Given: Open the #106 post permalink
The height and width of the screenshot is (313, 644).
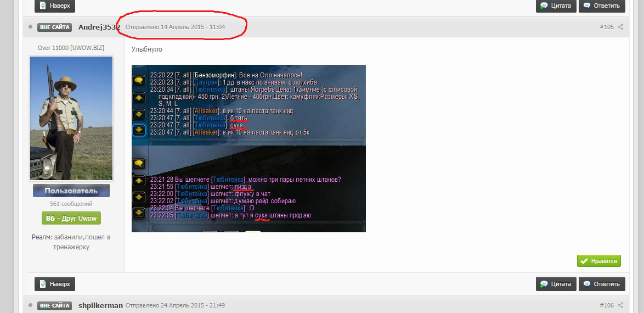Looking at the screenshot, I should [607, 305].
